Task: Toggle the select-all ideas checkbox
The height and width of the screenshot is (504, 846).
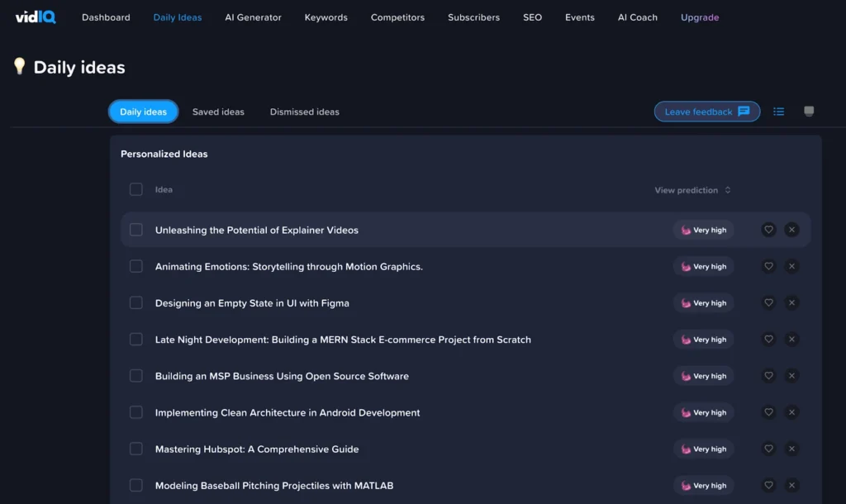Action: pos(136,189)
